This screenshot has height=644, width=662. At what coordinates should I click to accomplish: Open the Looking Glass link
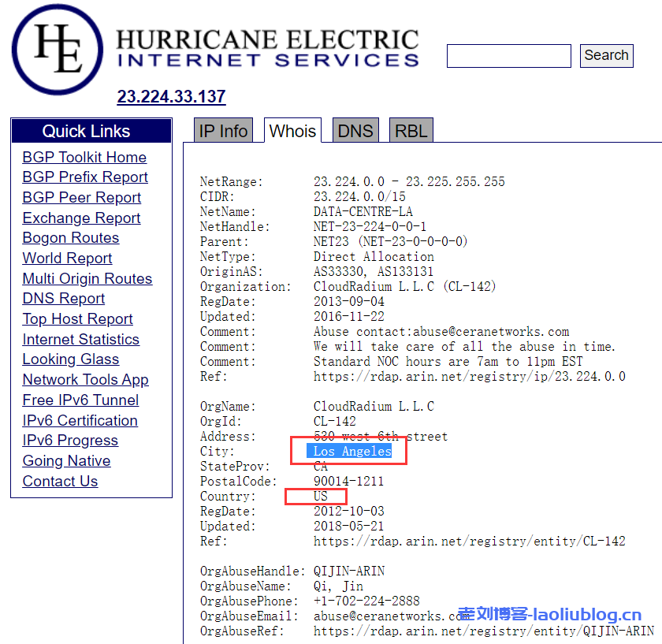pos(71,359)
